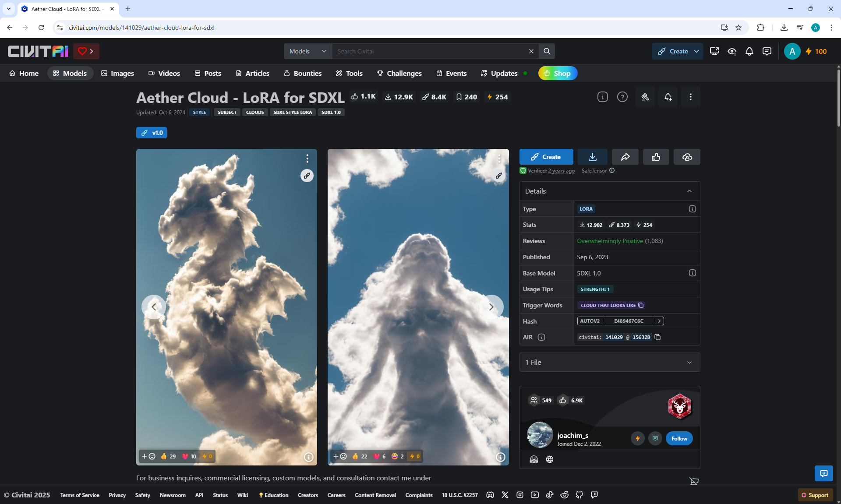Tip buzz to joachim_s with lightning icon
This screenshot has height=504, width=841.
638,438
